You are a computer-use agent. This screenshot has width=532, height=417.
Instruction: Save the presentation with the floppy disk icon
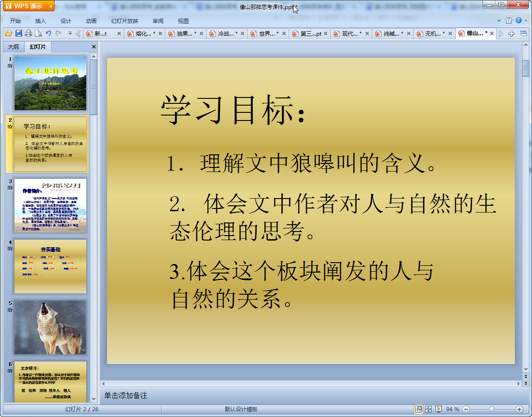point(19,33)
